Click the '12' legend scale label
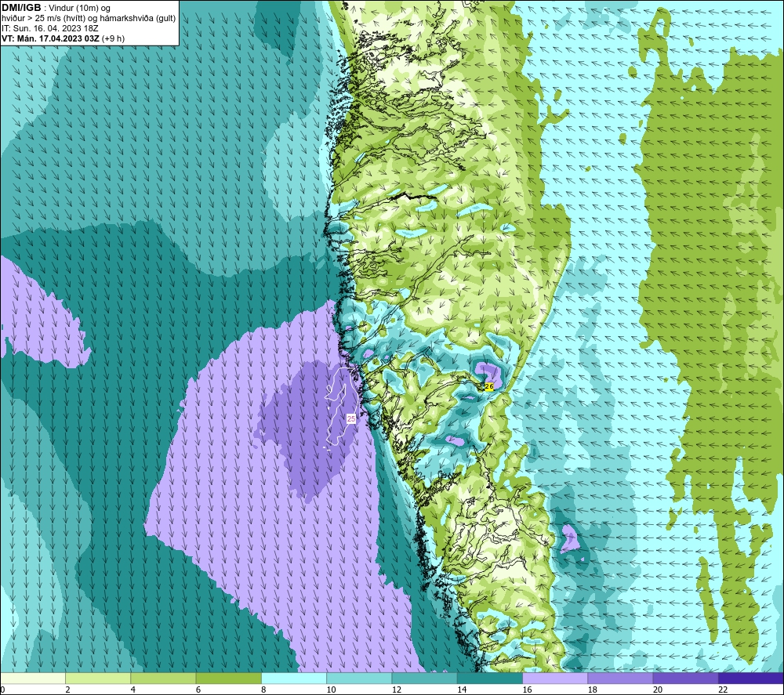This screenshot has width=784, height=695. 397,690
